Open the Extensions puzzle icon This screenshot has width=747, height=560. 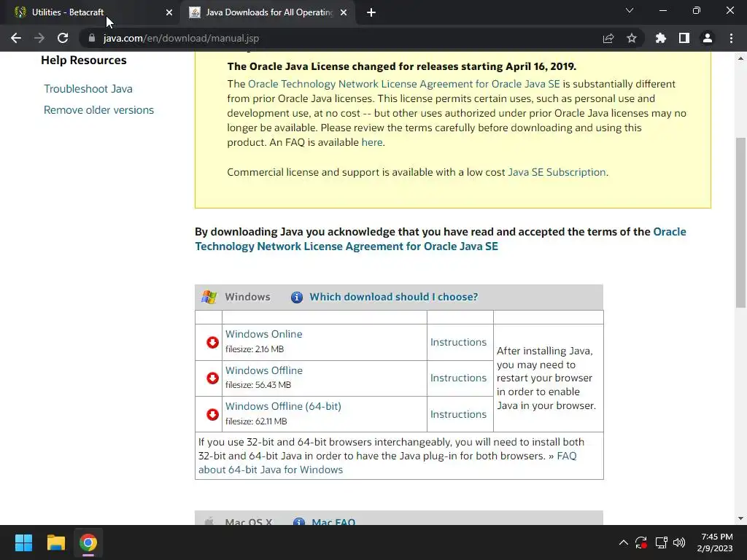point(661,38)
